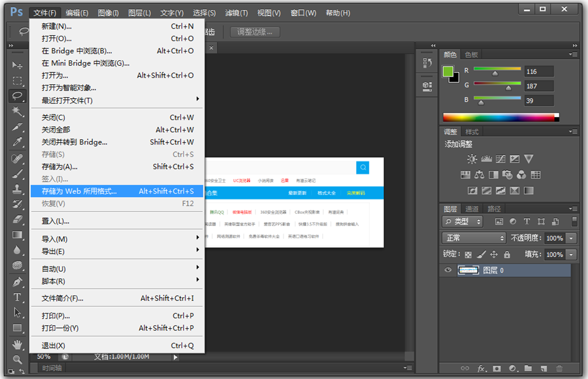Add a Brightness/Contrast adjustment

tap(472, 159)
